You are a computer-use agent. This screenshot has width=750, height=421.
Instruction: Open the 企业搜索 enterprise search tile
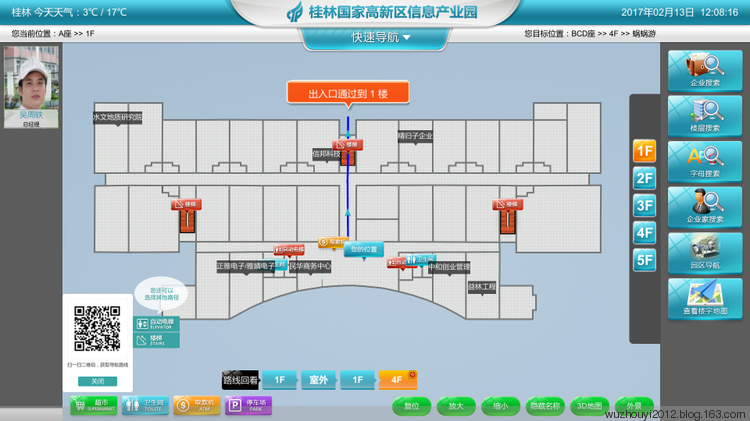705,70
